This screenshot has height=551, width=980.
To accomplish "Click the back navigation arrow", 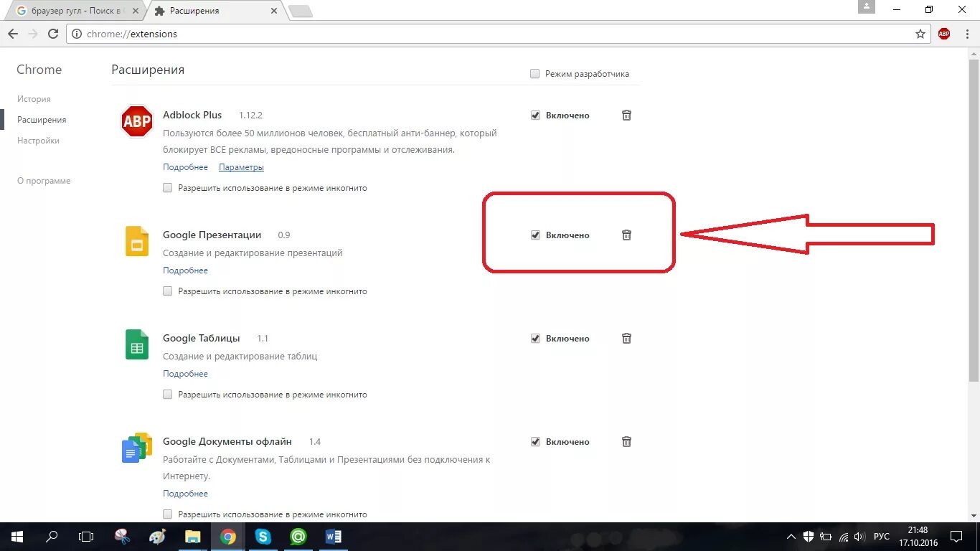I will (x=13, y=34).
